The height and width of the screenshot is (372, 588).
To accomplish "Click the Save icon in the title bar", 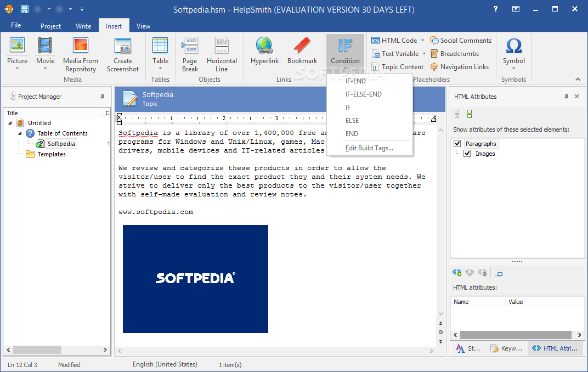I will click(x=24, y=9).
